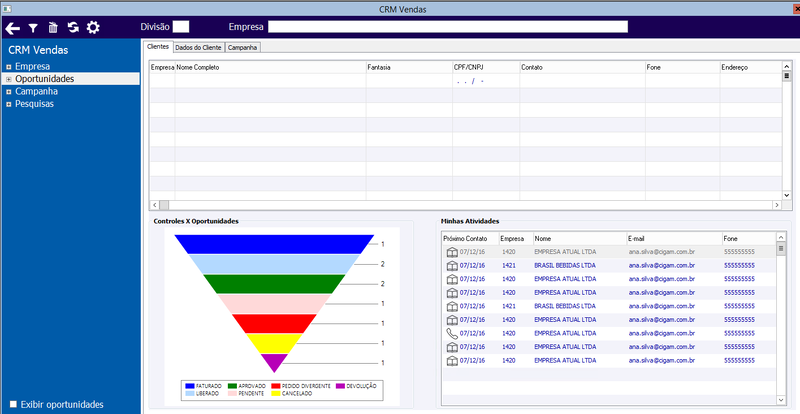Image resolution: width=800 pixels, height=414 pixels.
Task: Focus the Divisão input field
Action: [x=181, y=27]
